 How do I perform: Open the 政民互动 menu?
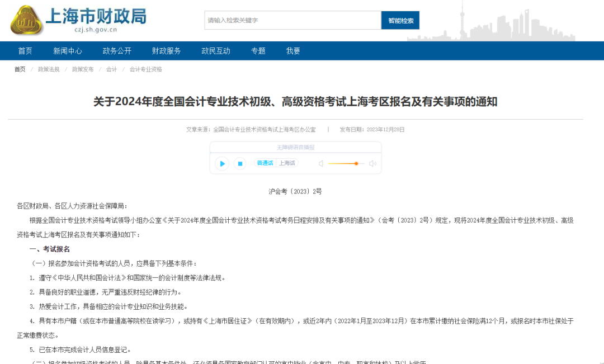tap(215, 50)
